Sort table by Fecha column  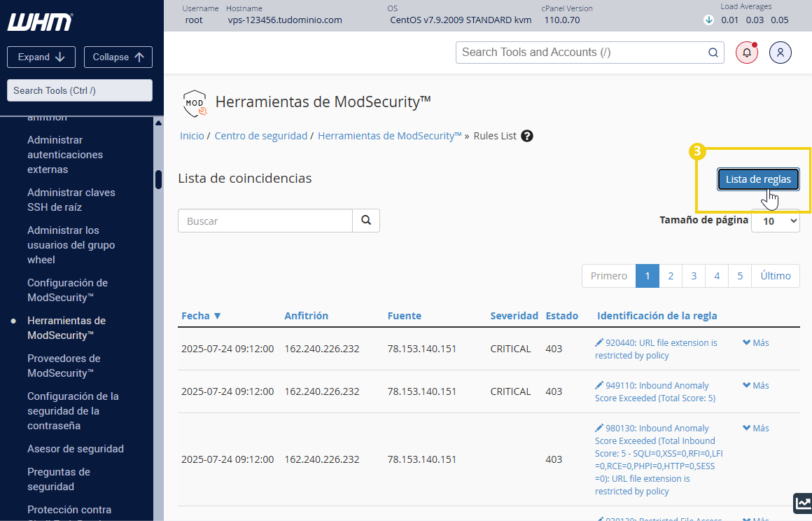pos(201,315)
